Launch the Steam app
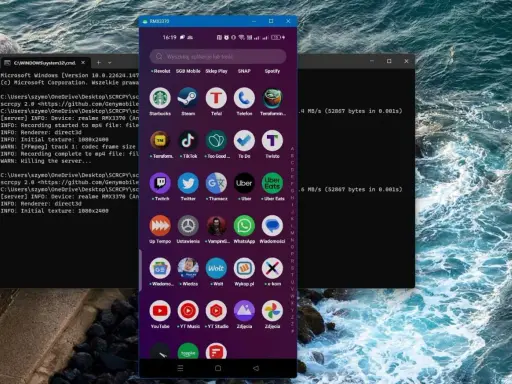The width and height of the screenshot is (512, 384). coord(188,98)
